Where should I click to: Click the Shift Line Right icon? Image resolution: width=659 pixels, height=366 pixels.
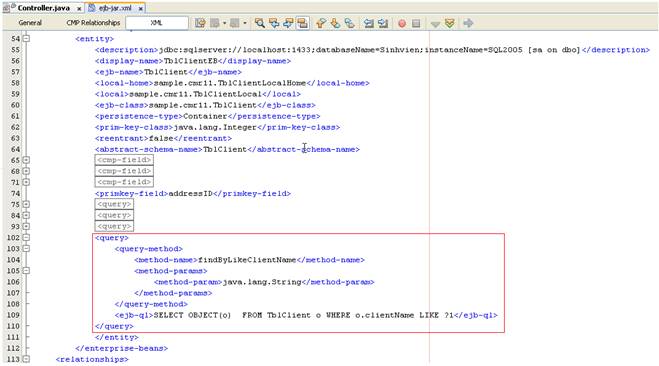click(383, 23)
